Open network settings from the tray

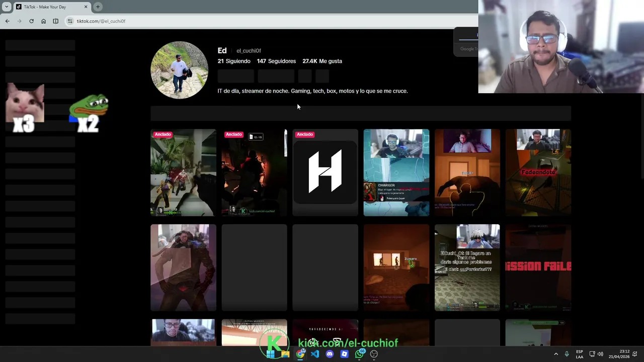pyautogui.click(x=592, y=354)
